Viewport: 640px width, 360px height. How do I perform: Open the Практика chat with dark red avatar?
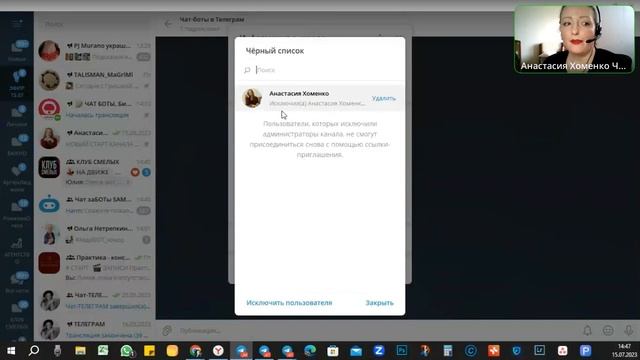pos(95,267)
